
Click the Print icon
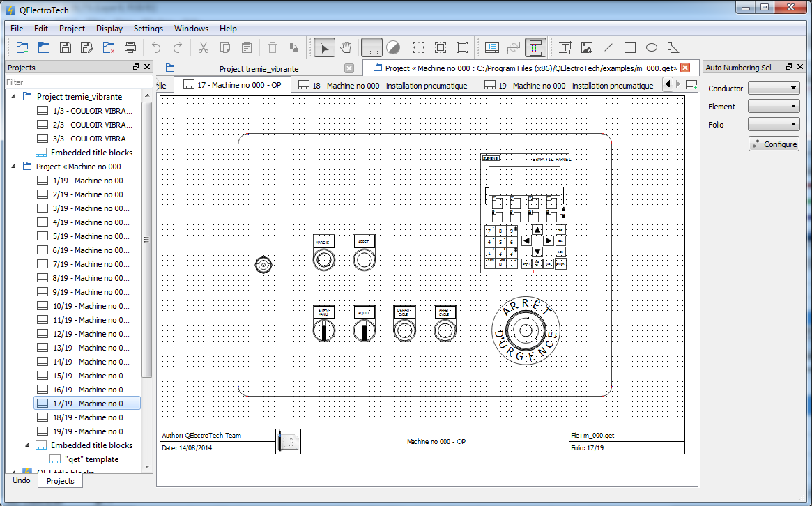coord(130,47)
